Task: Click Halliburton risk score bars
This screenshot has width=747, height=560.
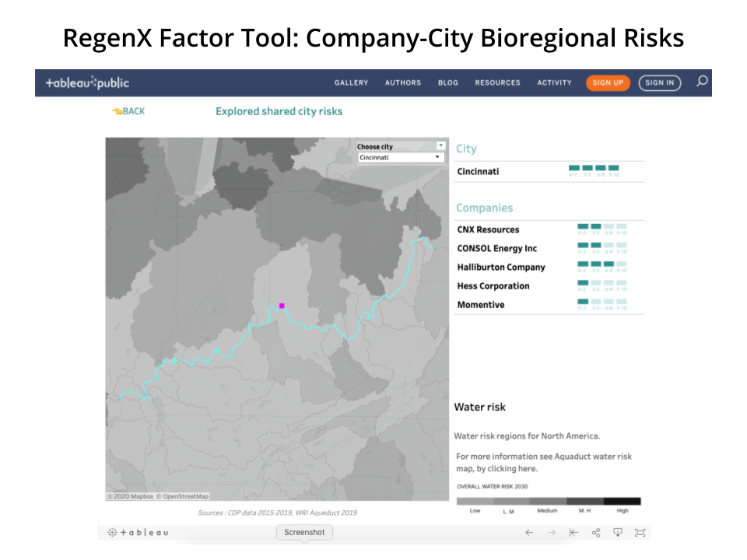Action: [x=602, y=267]
